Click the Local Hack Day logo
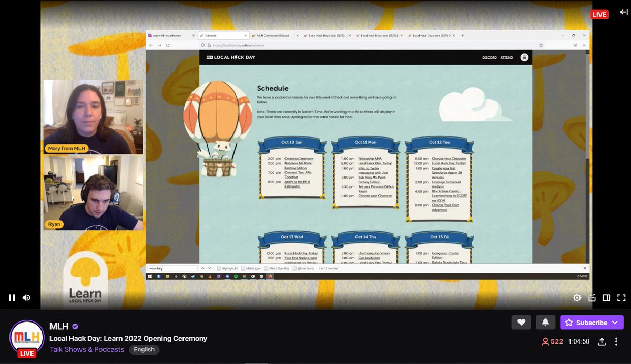Screen dimensions: 631x364 click(231, 57)
